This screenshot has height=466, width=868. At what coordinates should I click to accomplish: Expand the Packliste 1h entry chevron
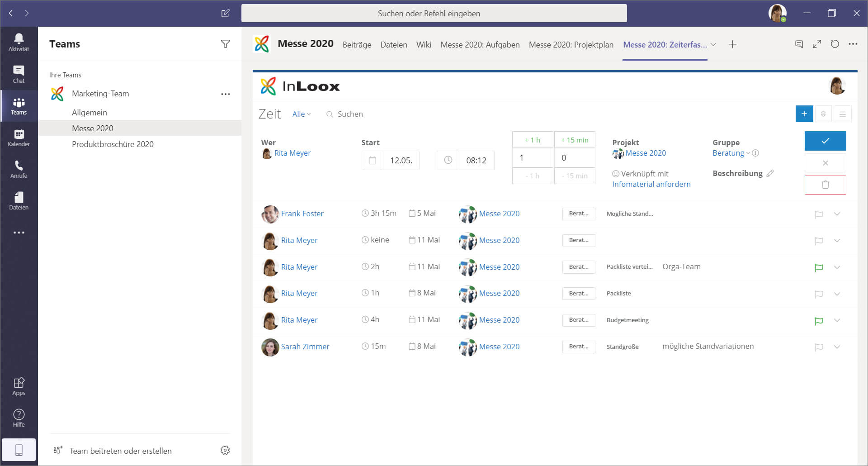click(x=837, y=294)
